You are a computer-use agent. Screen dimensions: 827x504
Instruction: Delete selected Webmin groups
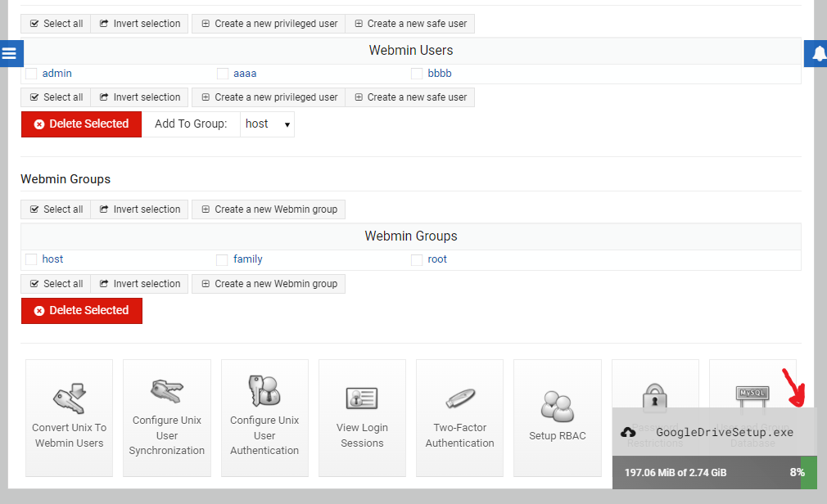pos(82,311)
